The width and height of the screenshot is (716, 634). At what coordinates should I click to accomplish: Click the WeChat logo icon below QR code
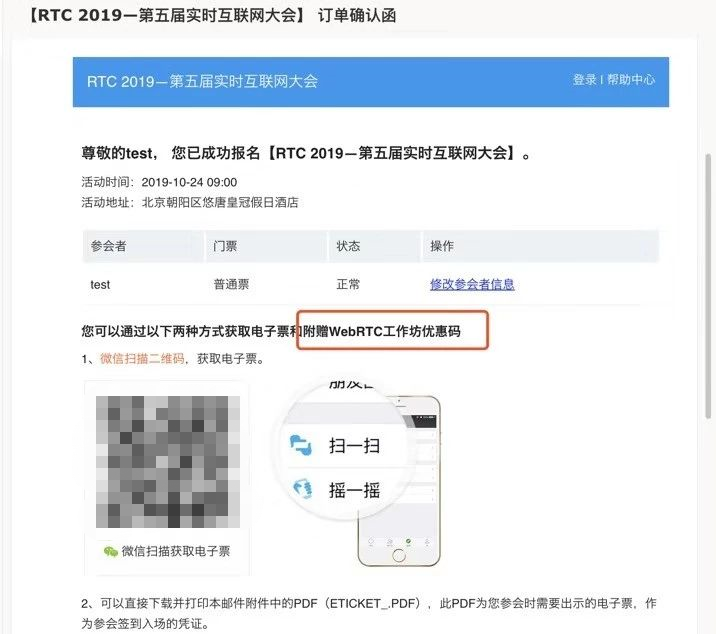point(111,551)
